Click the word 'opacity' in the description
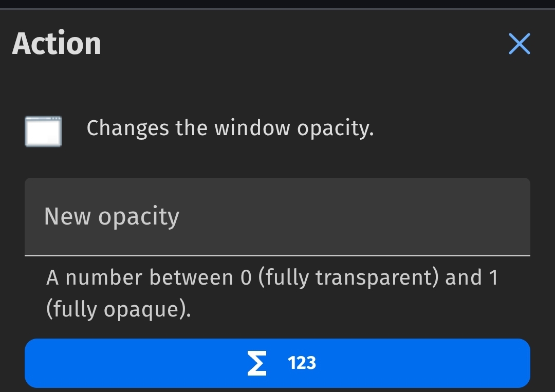This screenshot has height=392, width=555. coord(335,129)
